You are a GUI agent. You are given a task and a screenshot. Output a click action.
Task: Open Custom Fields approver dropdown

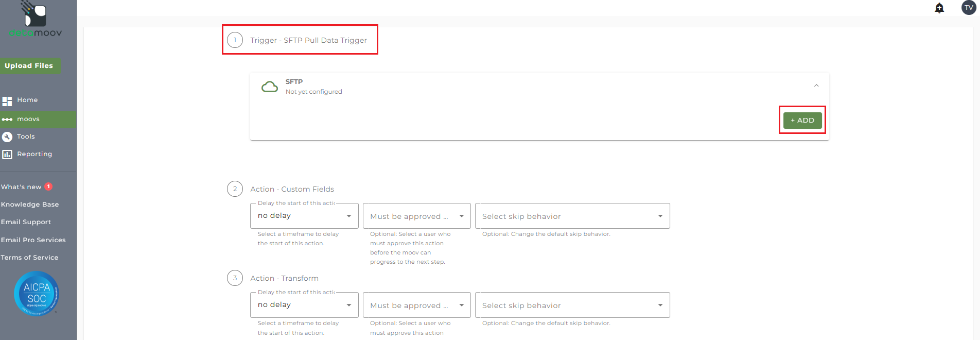416,216
